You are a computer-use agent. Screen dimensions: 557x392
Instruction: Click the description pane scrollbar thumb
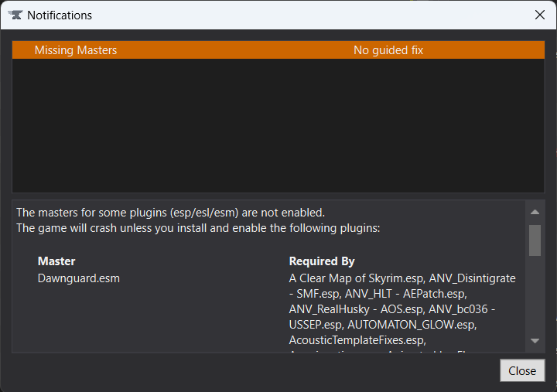coord(535,240)
